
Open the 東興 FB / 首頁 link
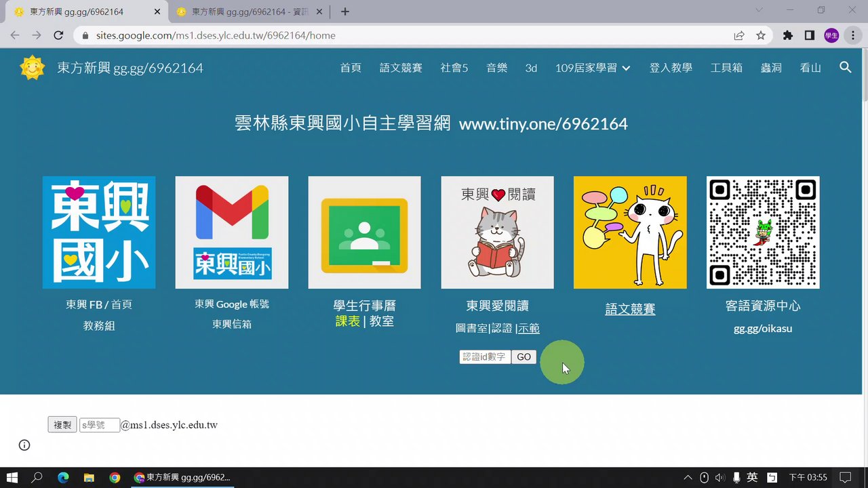[99, 305]
